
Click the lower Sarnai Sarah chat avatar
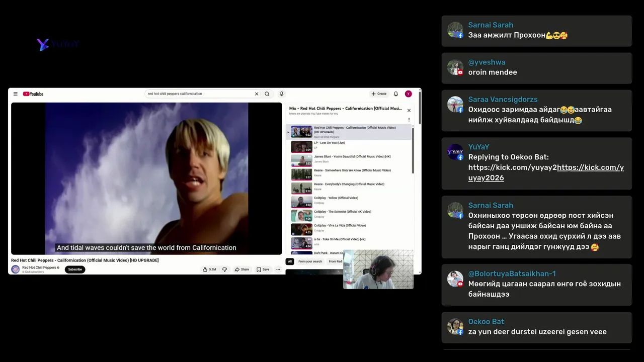click(x=455, y=210)
